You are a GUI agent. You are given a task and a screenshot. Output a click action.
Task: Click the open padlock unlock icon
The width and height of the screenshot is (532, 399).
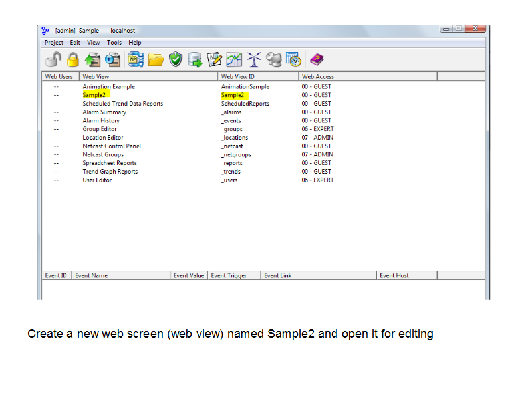click(x=53, y=59)
